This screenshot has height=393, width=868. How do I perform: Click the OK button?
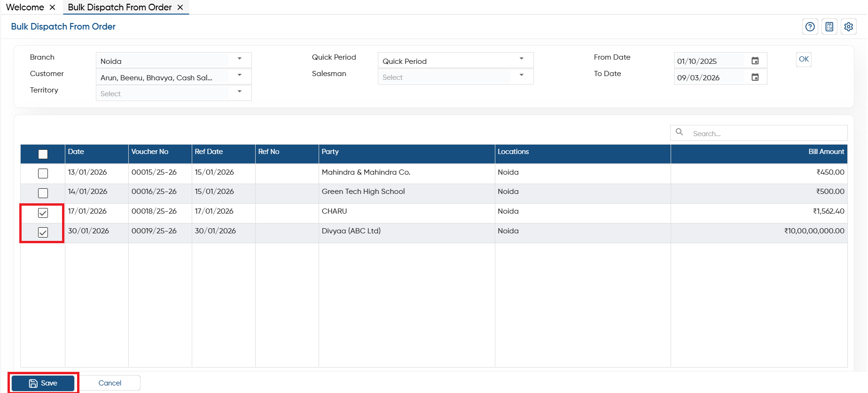[x=804, y=59]
